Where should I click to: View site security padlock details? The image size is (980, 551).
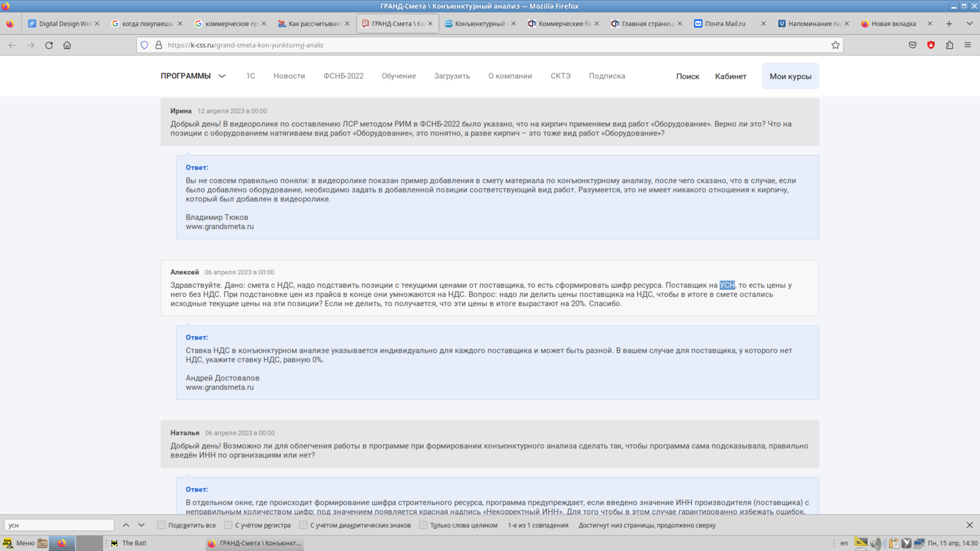(158, 45)
